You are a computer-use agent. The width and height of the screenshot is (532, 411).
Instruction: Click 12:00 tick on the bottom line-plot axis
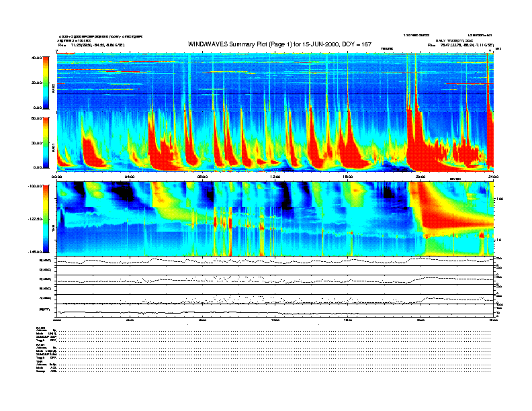pos(275,320)
